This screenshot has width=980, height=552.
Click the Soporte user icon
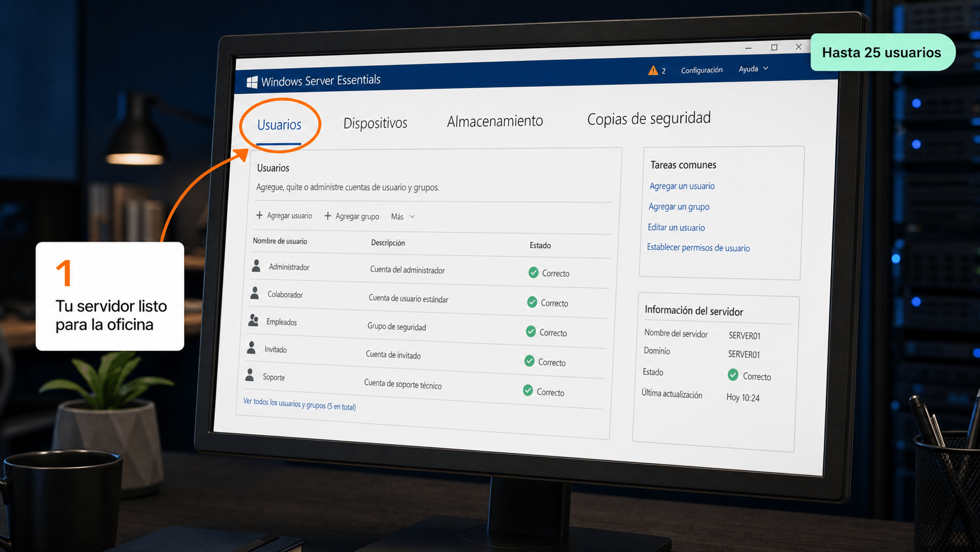(x=250, y=375)
